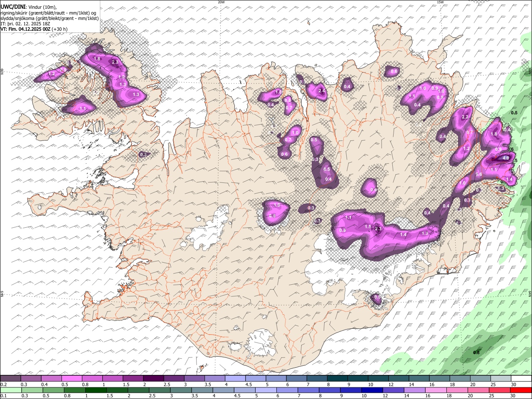Click the 'rigning/skúrir' legend description line

48,12
